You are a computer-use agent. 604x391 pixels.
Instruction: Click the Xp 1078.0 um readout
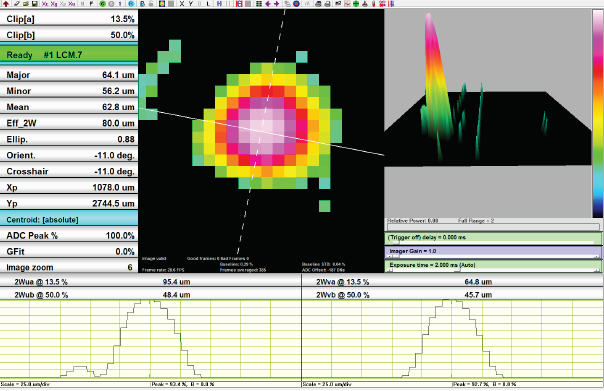click(x=69, y=187)
